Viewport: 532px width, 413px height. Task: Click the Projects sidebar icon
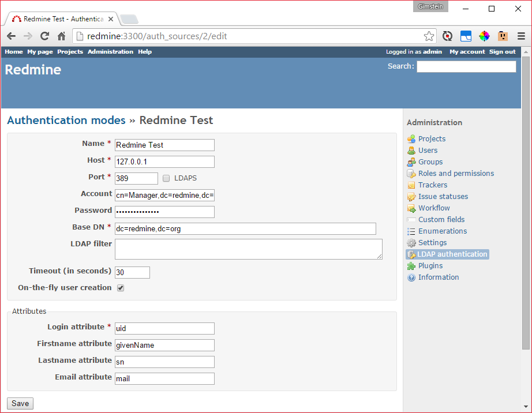[411, 138]
